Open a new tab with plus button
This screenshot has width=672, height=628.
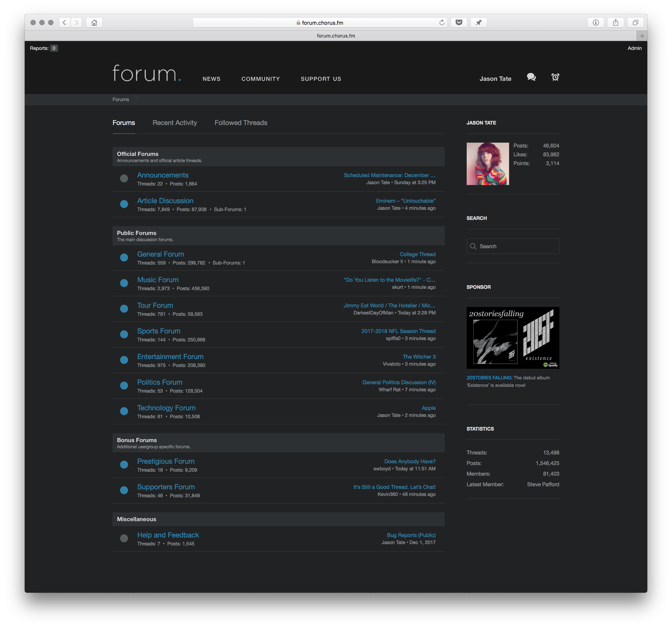tap(642, 36)
